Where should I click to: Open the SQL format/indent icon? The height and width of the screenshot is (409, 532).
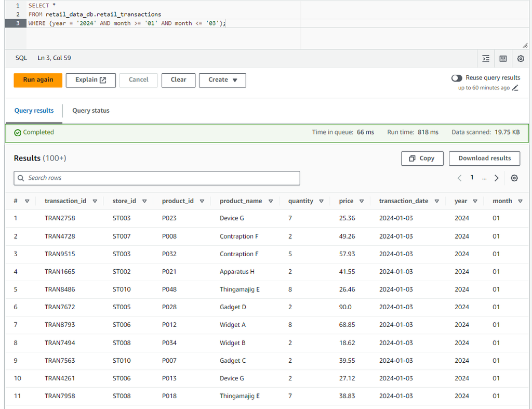coord(486,59)
